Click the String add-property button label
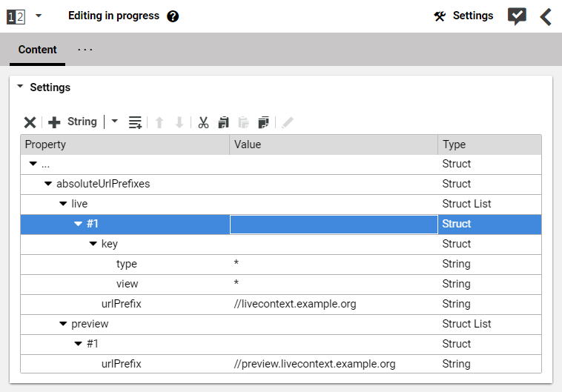 coord(82,122)
